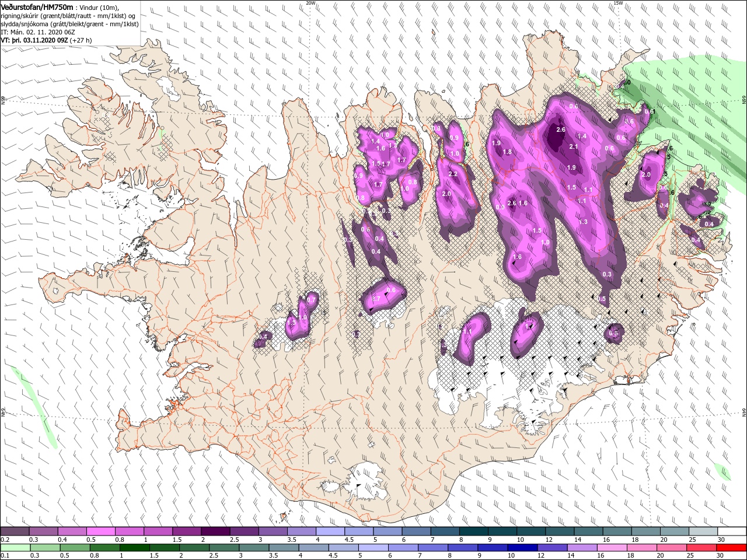Click the Veðurstofan/HM750m title text
This screenshot has width=747, height=560.
[37, 6]
